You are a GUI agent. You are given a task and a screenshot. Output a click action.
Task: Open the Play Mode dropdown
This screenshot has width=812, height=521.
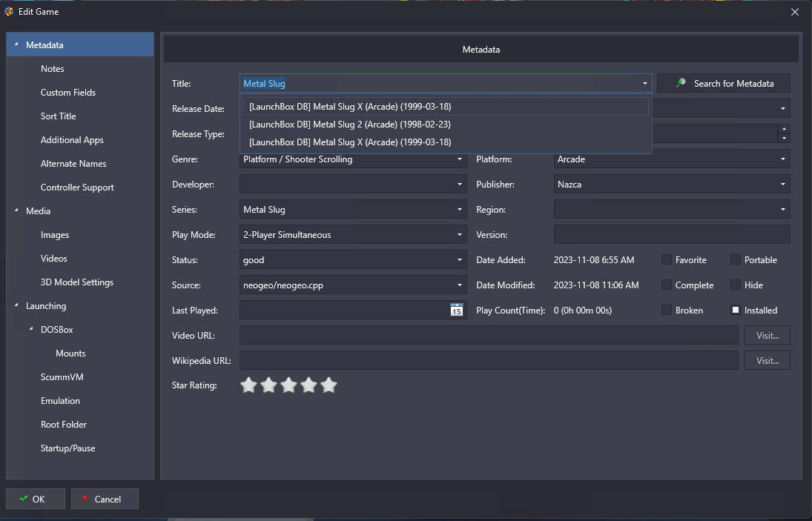(x=459, y=235)
